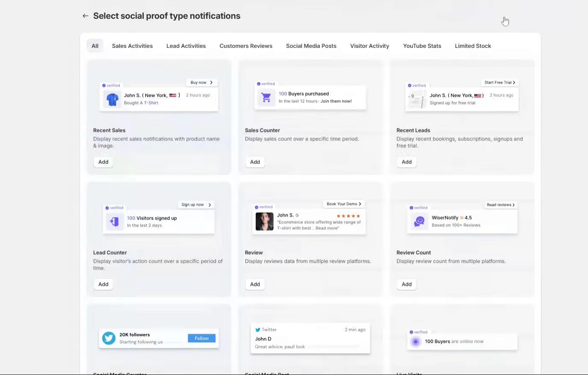Filter by the Visitor Activity tab
Viewport: 588px width, 375px height.
click(369, 46)
